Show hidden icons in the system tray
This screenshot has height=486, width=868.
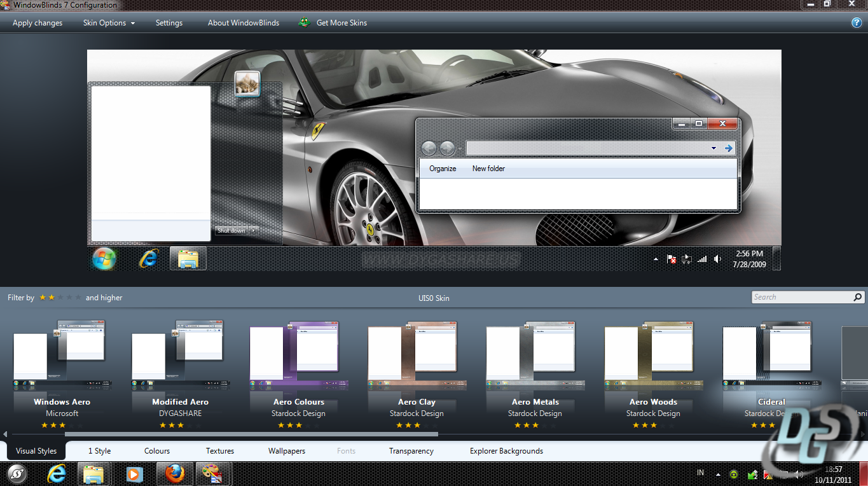click(x=718, y=474)
